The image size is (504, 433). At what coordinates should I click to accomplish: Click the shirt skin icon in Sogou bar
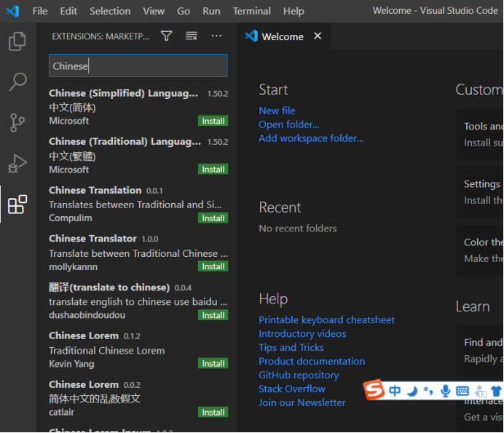click(496, 391)
